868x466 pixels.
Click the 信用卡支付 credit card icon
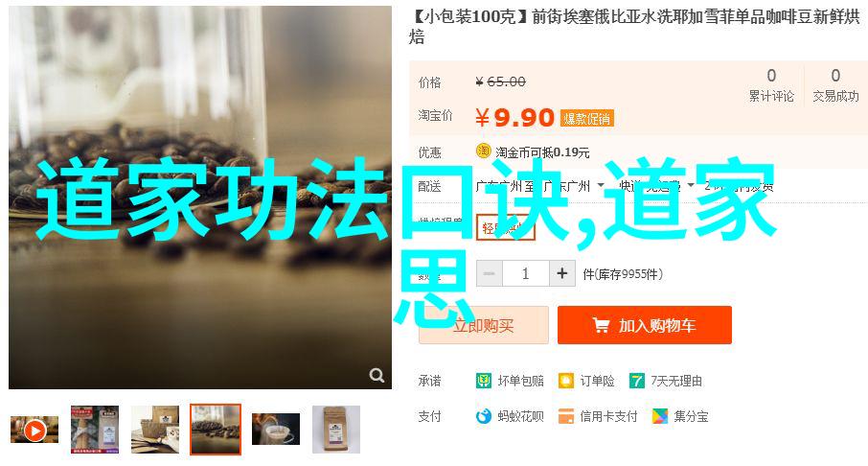566,416
